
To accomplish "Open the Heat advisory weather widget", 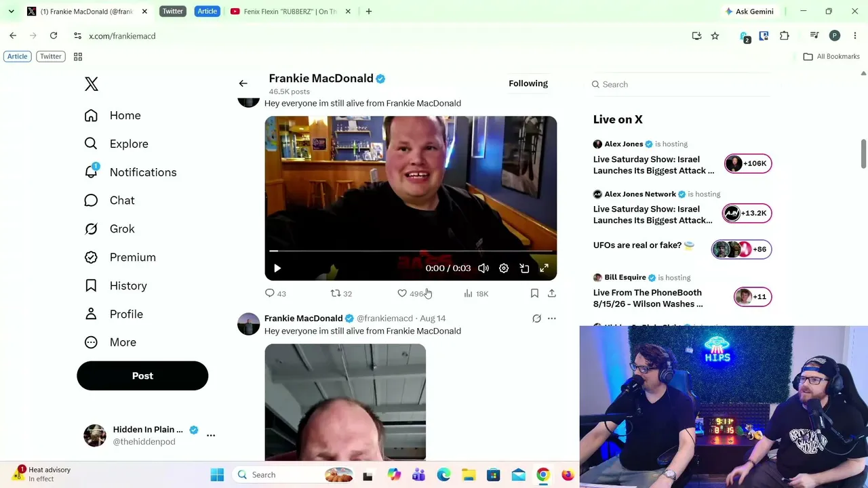I will pyautogui.click(x=43, y=474).
